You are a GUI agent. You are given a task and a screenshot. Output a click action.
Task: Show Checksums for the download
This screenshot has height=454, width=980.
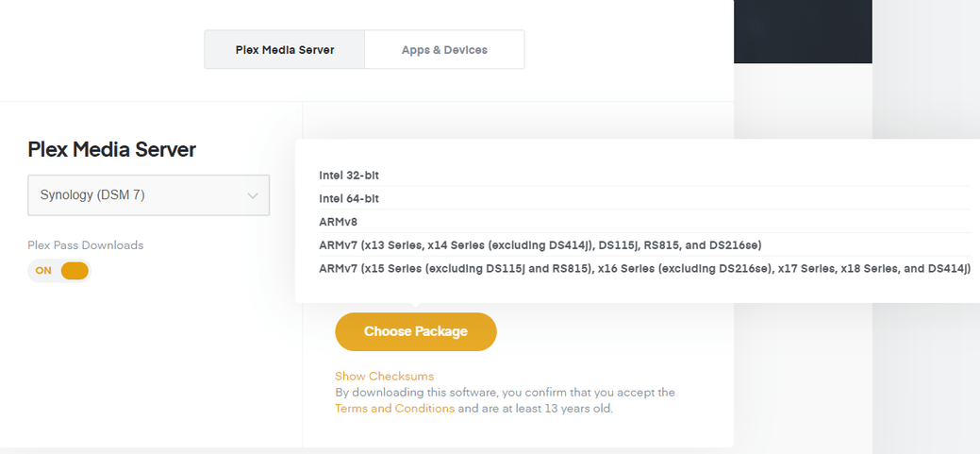click(x=384, y=376)
